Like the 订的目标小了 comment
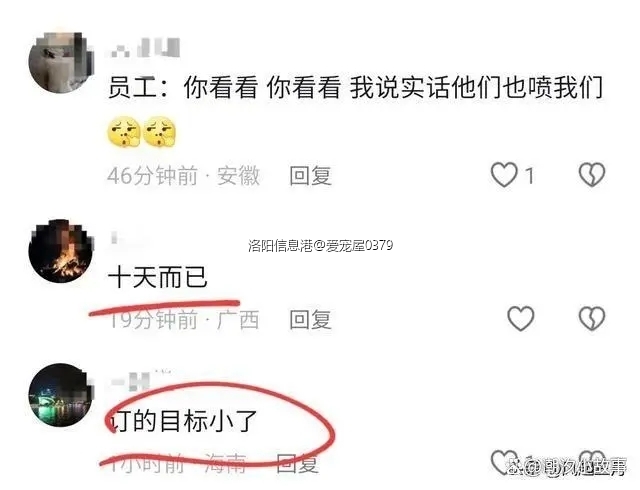 click(x=503, y=462)
